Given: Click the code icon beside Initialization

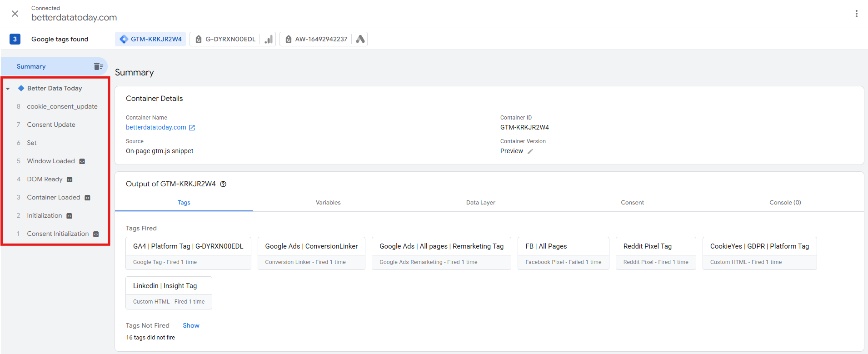Looking at the screenshot, I should pos(70,216).
